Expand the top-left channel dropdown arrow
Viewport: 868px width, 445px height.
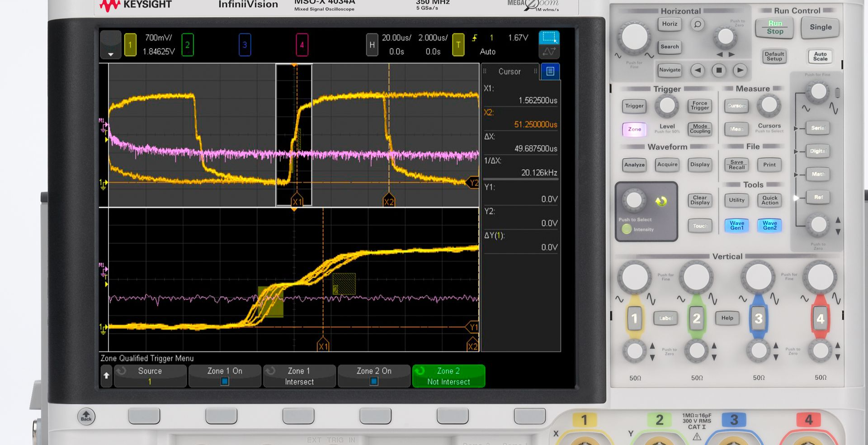[110, 54]
